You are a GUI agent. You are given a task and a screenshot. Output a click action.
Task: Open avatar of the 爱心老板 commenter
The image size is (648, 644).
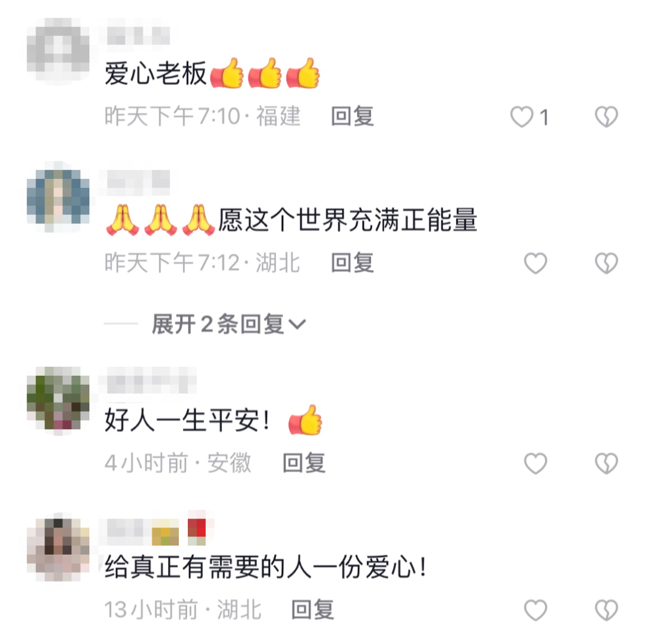(x=58, y=50)
